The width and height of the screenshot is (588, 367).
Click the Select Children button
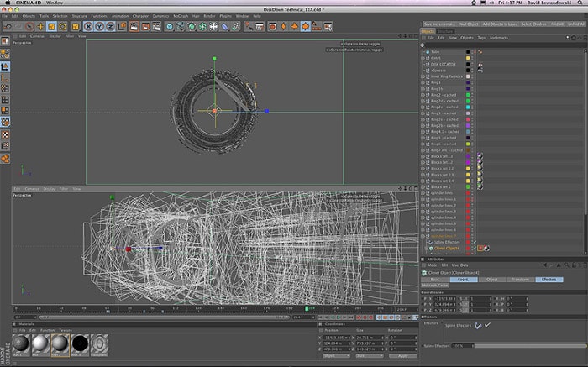pos(532,24)
